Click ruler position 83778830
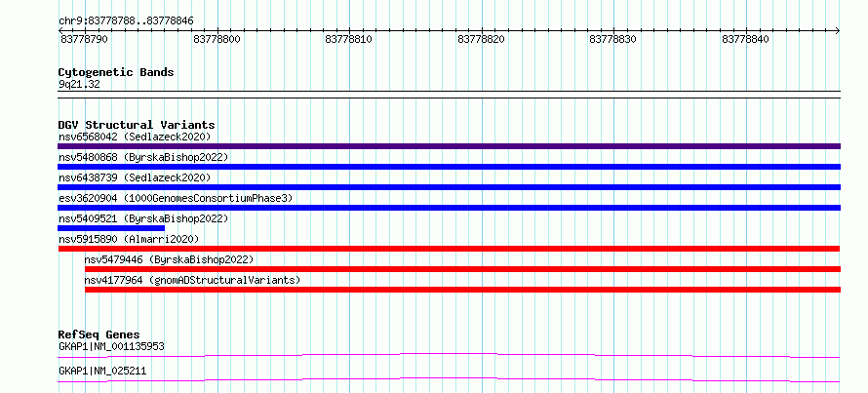Image resolution: width=868 pixels, height=393 pixels. click(x=612, y=40)
